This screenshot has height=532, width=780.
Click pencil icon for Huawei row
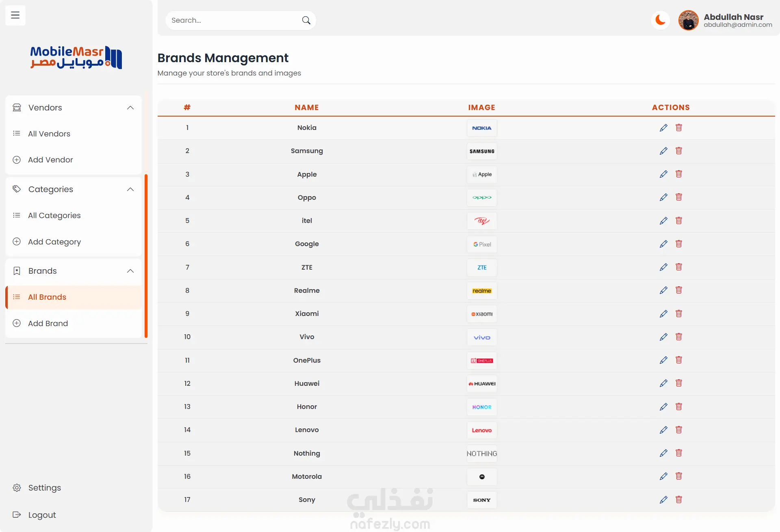click(x=663, y=383)
